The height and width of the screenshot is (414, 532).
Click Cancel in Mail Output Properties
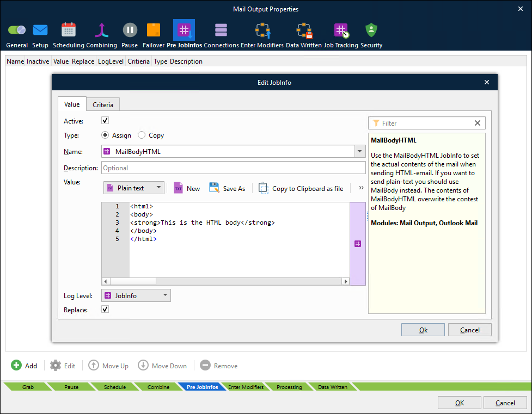point(505,403)
